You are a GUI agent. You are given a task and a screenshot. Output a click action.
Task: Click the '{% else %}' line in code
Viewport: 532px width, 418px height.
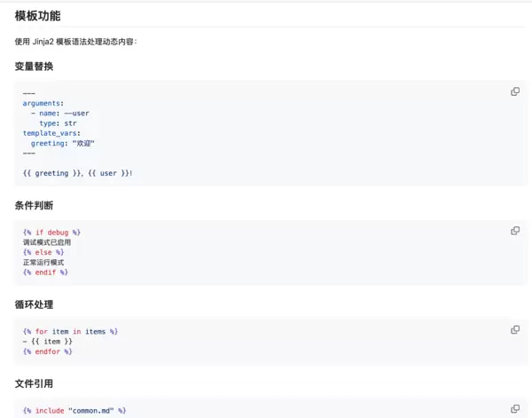click(x=43, y=252)
